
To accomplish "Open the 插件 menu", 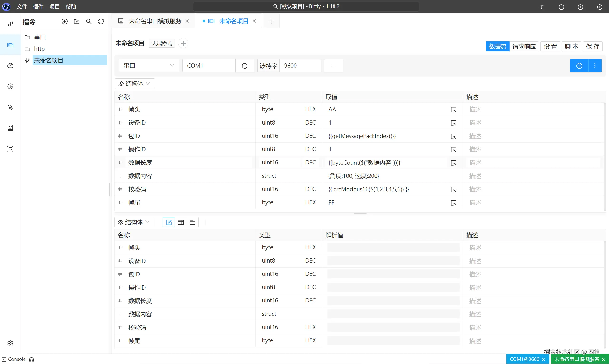I will pyautogui.click(x=38, y=7).
